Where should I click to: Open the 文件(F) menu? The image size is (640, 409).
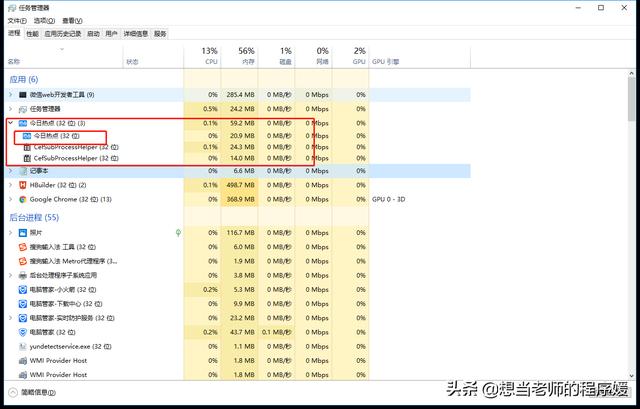17,21
